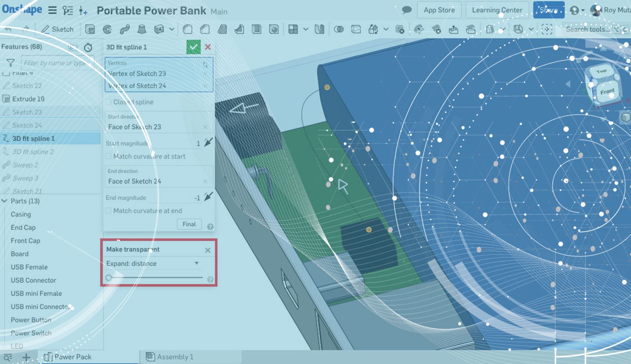The height and width of the screenshot is (364, 631).
Task: Click the Learning Center button
Action: point(497,10)
